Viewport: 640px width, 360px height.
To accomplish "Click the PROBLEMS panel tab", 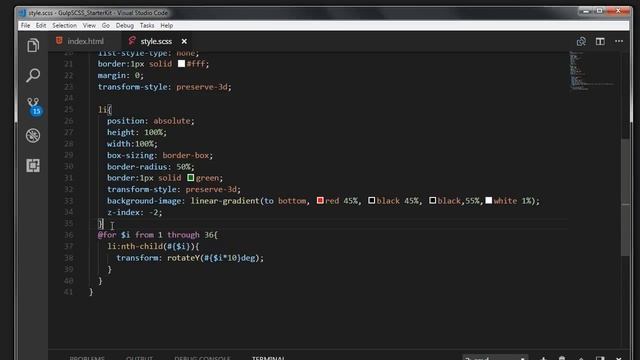I will [87, 358].
